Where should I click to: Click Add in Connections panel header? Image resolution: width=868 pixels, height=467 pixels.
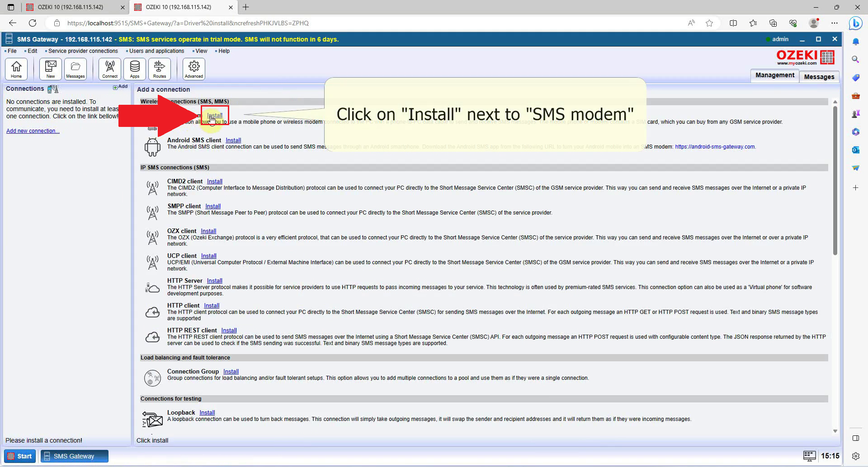(x=120, y=87)
